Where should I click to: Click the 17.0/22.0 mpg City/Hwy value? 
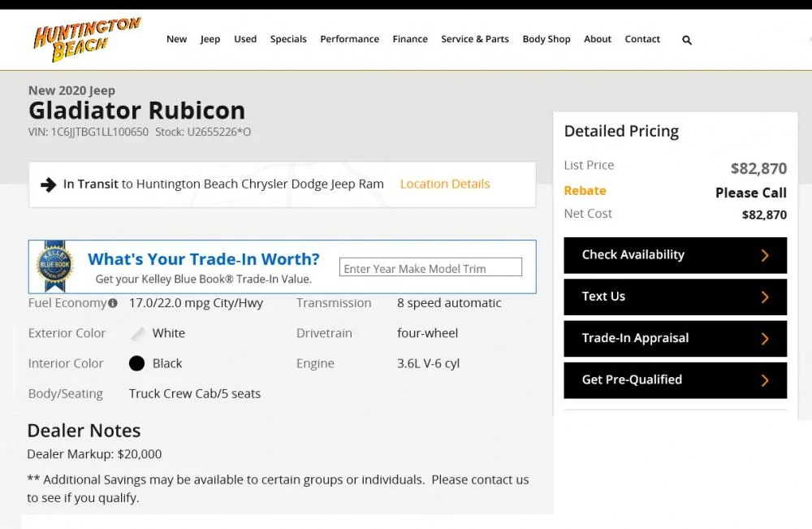(196, 303)
